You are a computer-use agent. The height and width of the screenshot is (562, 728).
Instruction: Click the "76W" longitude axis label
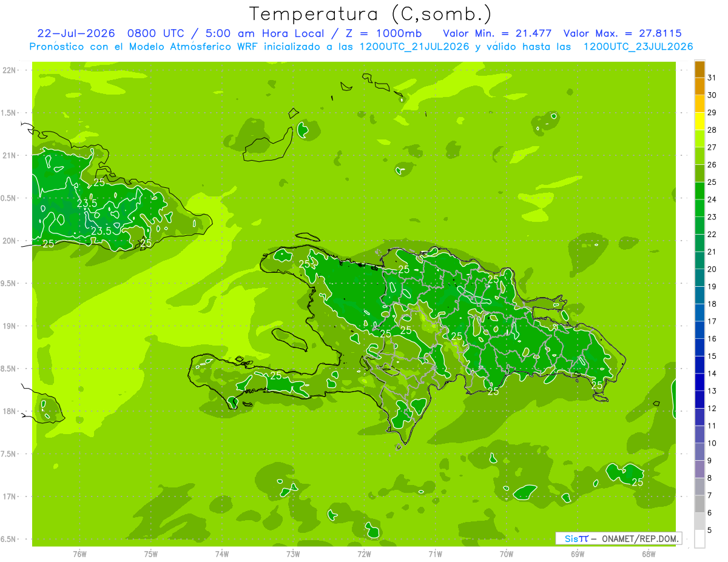point(79,554)
